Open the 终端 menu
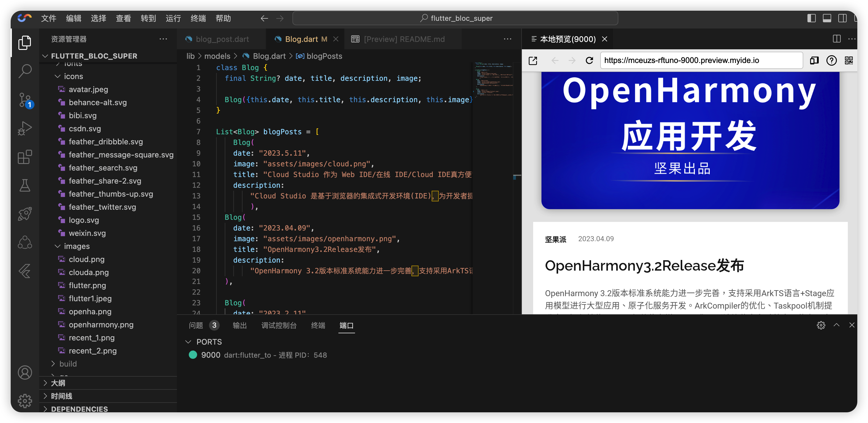The width and height of the screenshot is (868, 423). 198,18
